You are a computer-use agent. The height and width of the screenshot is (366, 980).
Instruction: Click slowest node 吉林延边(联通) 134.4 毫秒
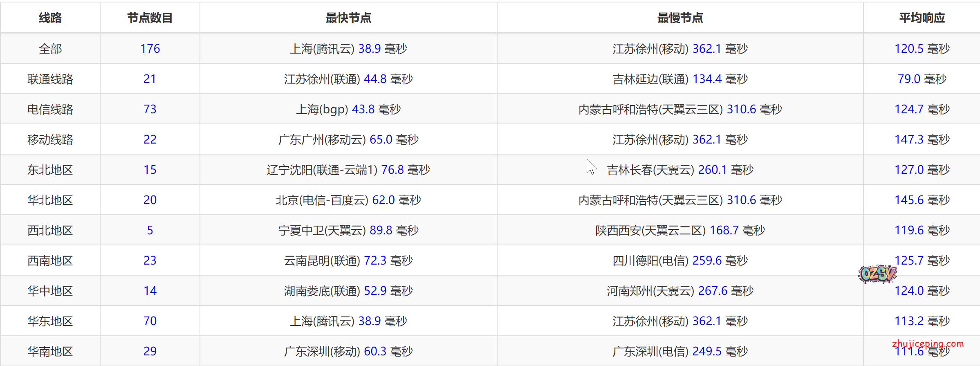679,79
